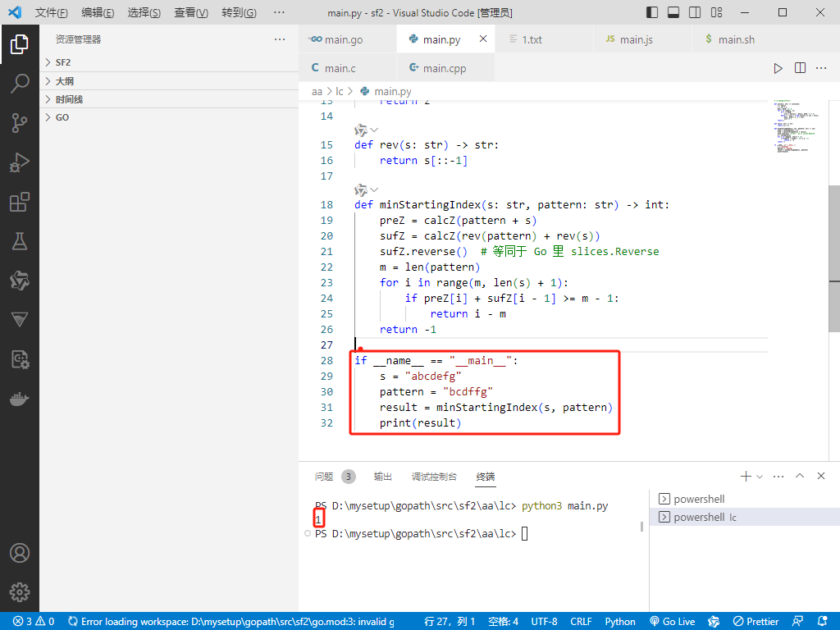Viewport: 840px width, 630px height.
Task: Click 行 27, 列 1 cursor position
Action: click(x=450, y=622)
